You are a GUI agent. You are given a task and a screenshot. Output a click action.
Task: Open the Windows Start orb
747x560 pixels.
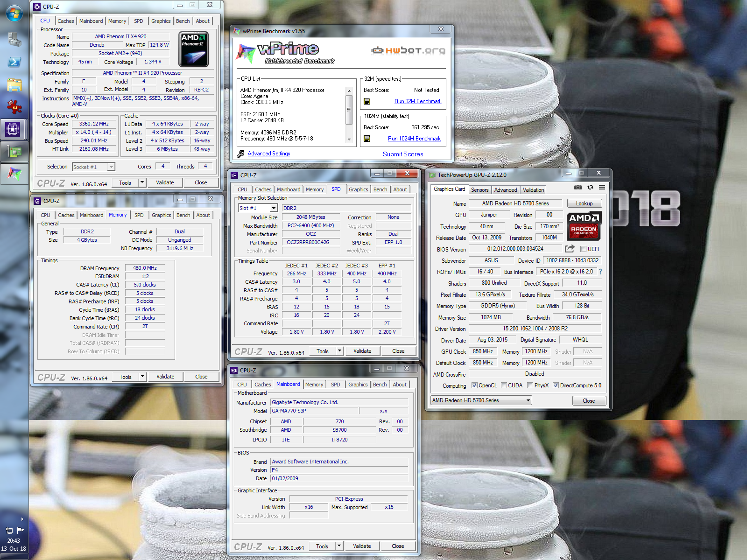[x=14, y=13]
